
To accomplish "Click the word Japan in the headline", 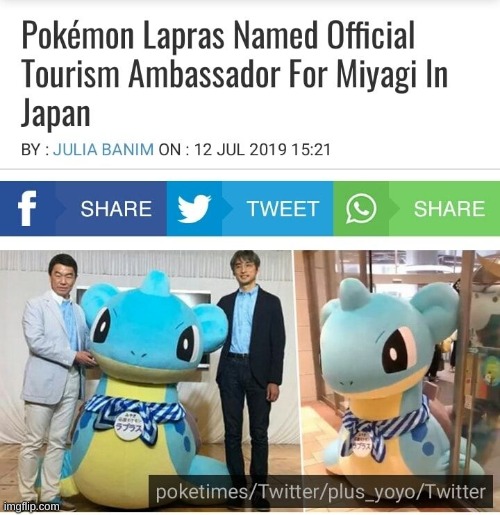I will pyautogui.click(x=56, y=113).
